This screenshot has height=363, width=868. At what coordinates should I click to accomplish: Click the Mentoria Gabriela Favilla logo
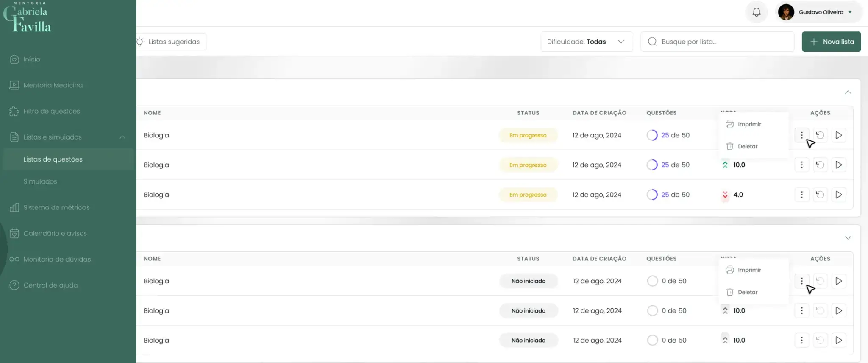coord(28,17)
